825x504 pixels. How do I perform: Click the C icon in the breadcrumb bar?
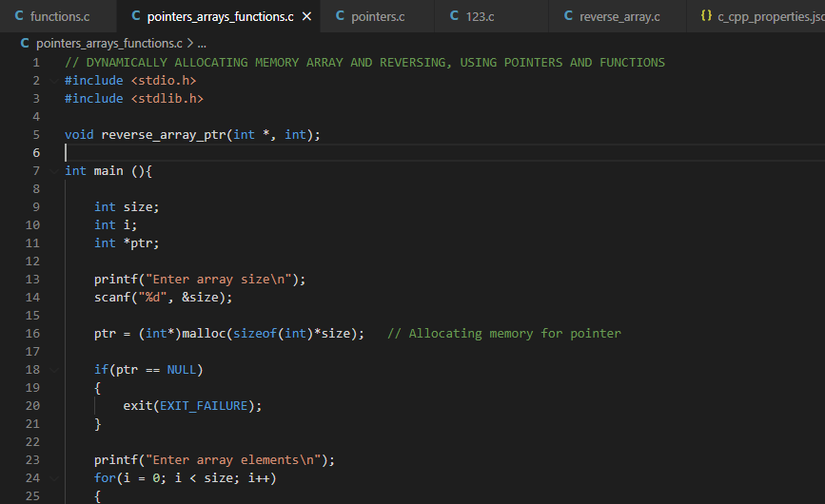click(x=25, y=43)
